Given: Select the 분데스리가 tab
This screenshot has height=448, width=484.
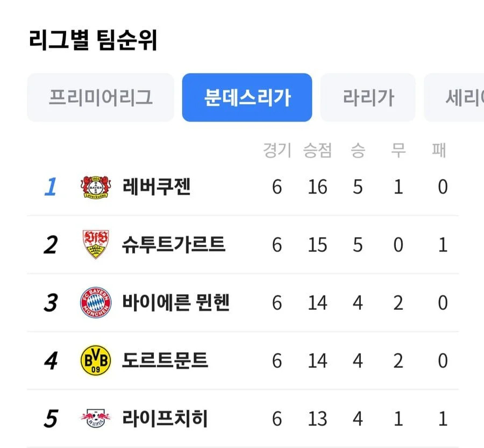Looking at the screenshot, I should click(247, 97).
